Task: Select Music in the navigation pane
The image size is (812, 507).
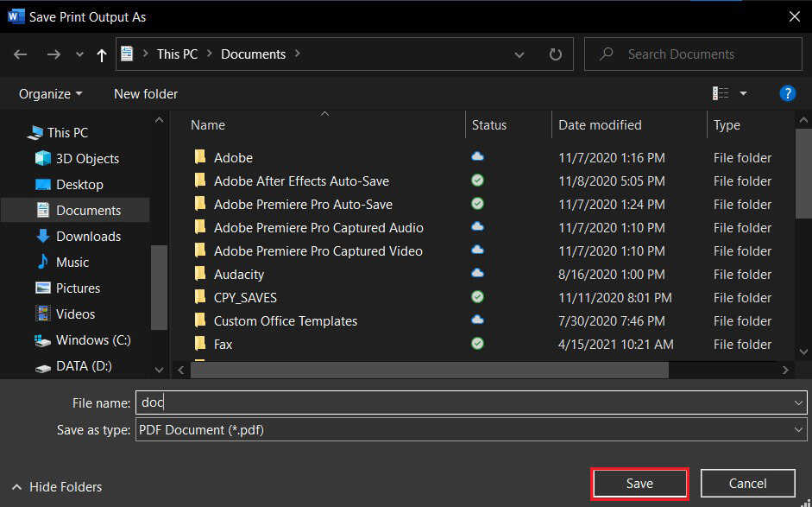Action: pos(72,263)
